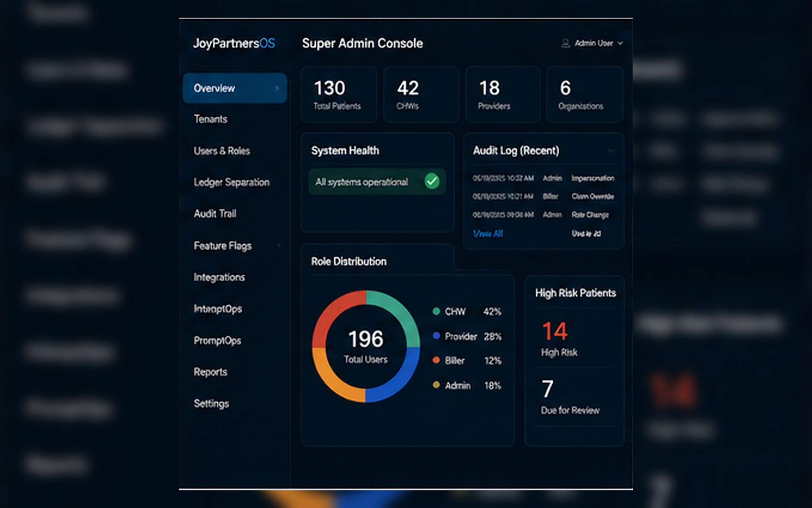This screenshot has width=812, height=508.
Task: Open the 42 CHWs card
Action: (x=421, y=94)
